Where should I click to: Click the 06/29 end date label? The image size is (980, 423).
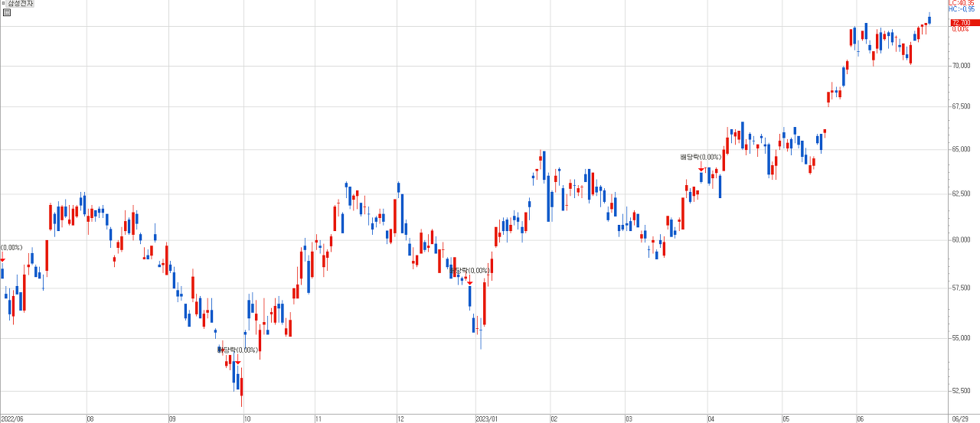click(960, 419)
